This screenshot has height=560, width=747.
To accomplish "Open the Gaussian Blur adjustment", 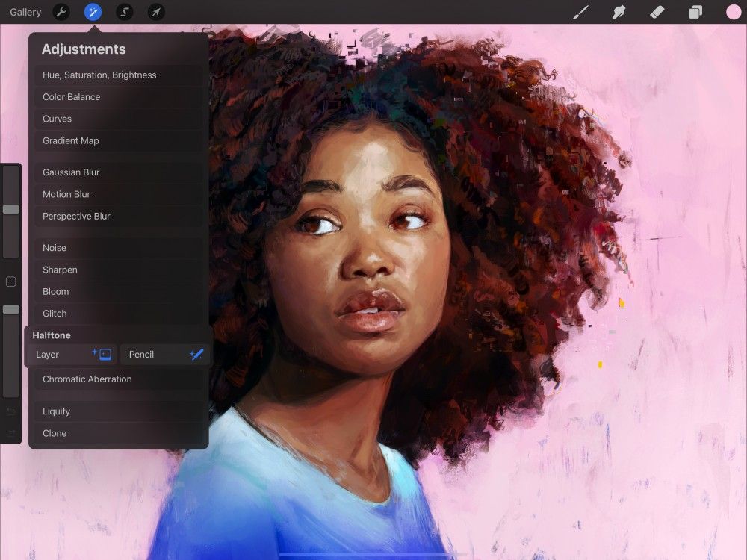I will click(x=71, y=172).
